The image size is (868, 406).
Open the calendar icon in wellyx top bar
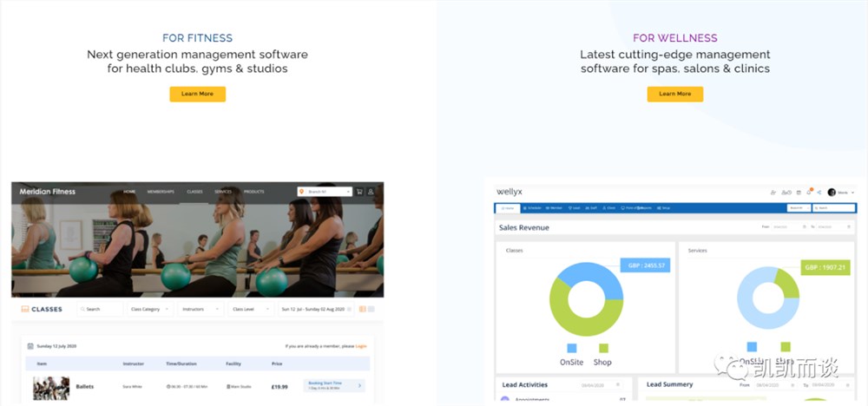point(799,193)
